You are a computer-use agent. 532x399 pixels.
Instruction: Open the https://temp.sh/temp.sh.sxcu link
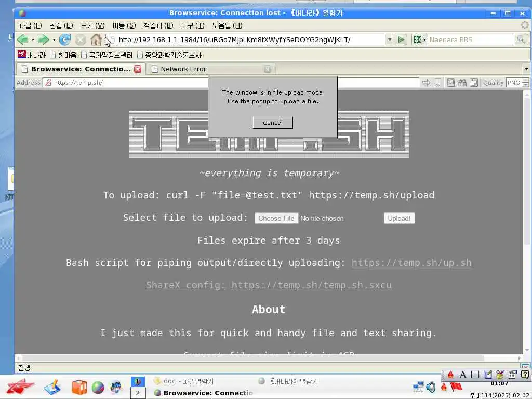(312, 285)
